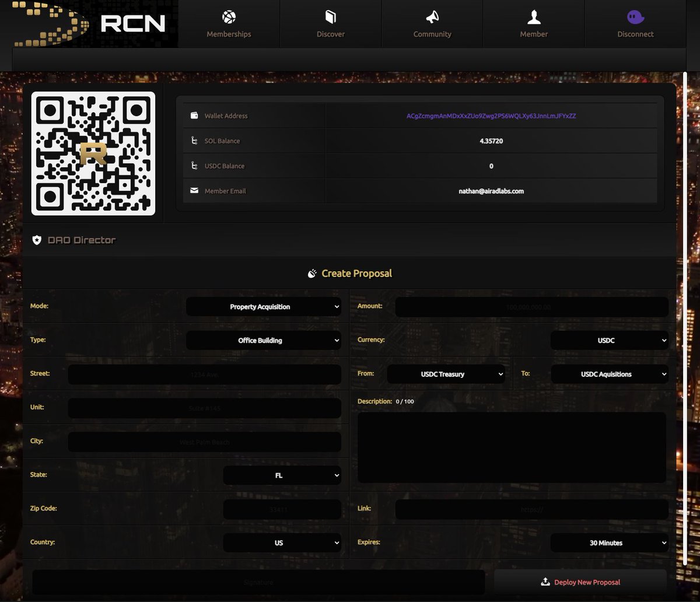Screen dimensions: 700x602
Task: Focus the Zip Code input field
Action: point(282,509)
